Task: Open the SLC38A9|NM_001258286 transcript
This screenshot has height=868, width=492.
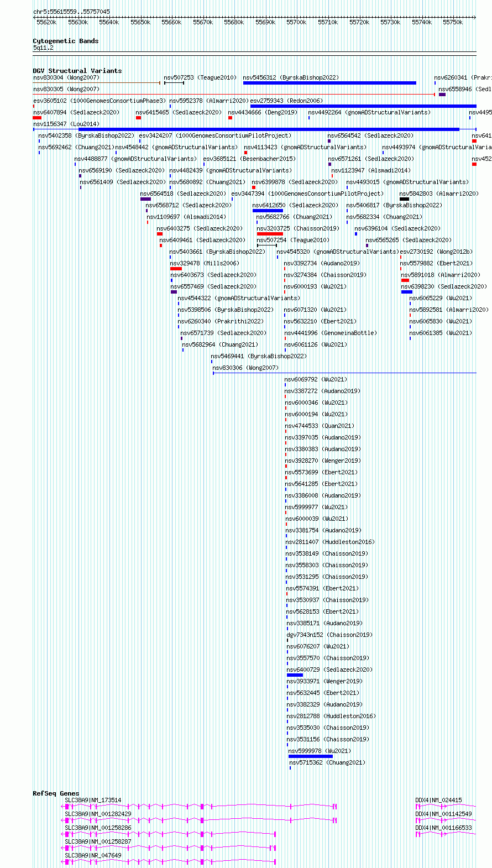Action: click(98, 828)
